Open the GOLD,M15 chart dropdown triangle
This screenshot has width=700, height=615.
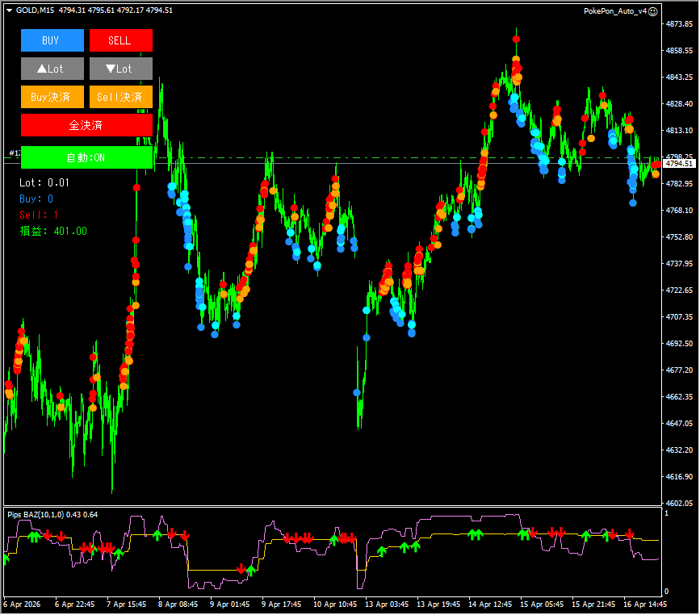[9, 10]
